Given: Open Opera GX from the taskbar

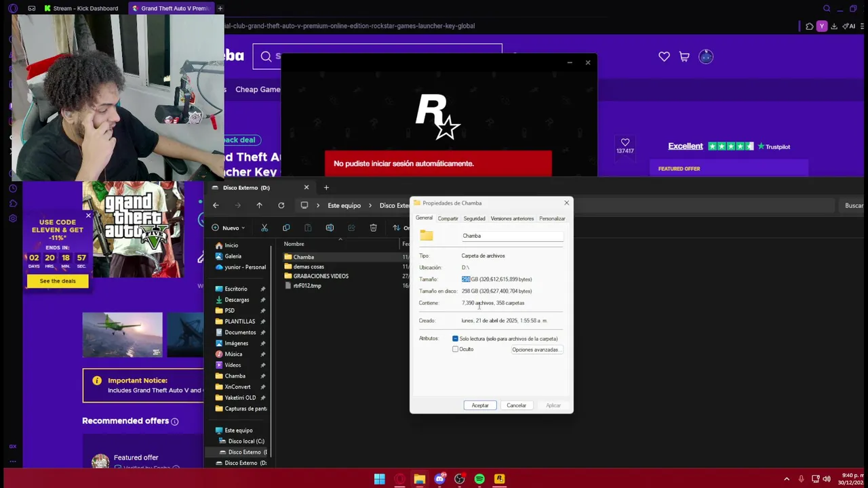Looking at the screenshot, I should click(x=399, y=479).
